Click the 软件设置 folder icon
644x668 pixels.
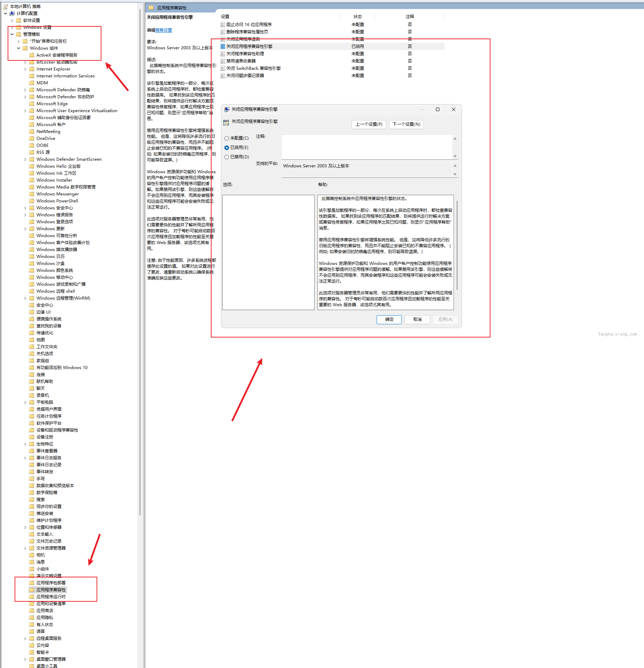[18, 20]
